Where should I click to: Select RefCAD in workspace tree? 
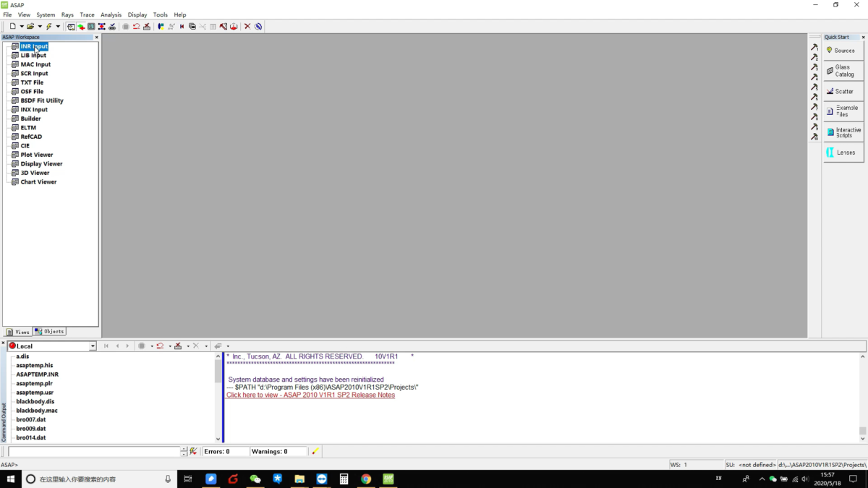[31, 137]
